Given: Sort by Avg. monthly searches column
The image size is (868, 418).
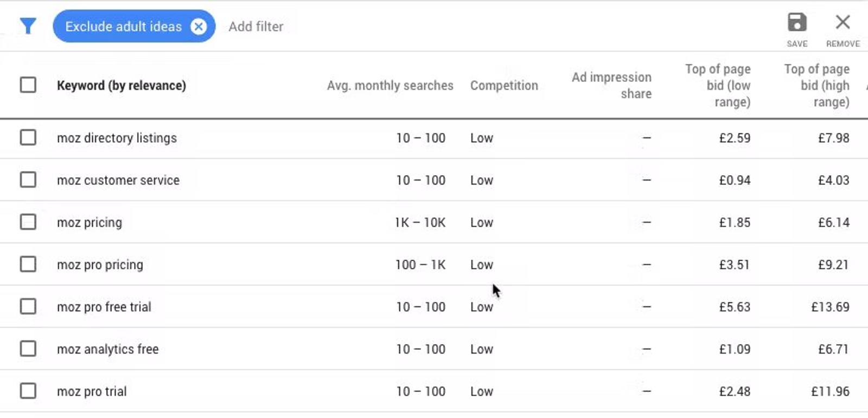Looking at the screenshot, I should pyautogui.click(x=390, y=86).
